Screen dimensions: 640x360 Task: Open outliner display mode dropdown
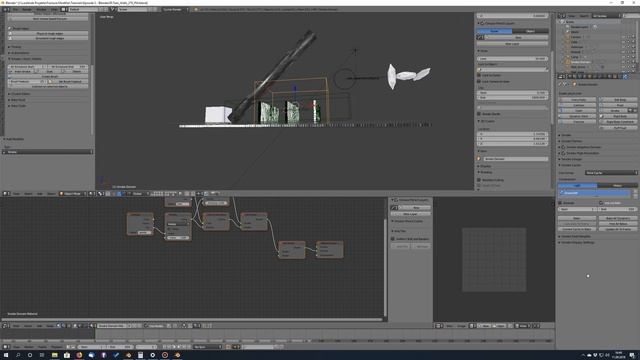pos(606,16)
